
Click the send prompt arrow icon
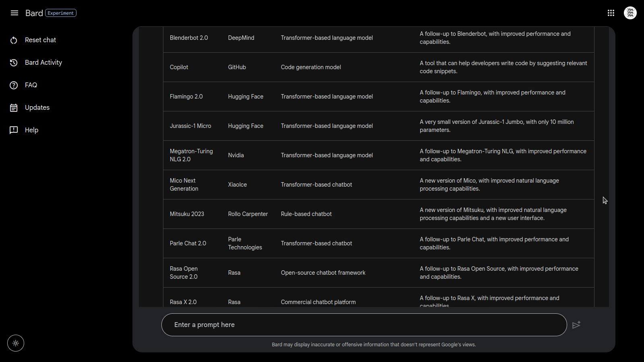pos(576,325)
